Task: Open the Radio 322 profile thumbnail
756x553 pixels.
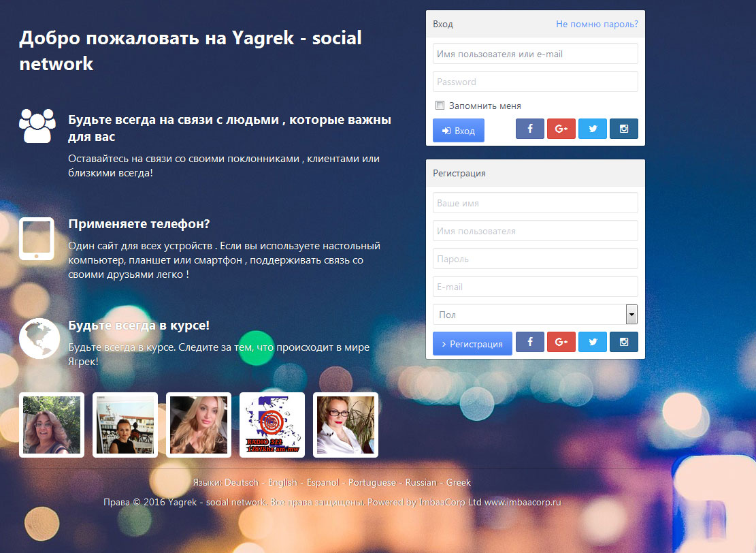Action: tap(272, 425)
